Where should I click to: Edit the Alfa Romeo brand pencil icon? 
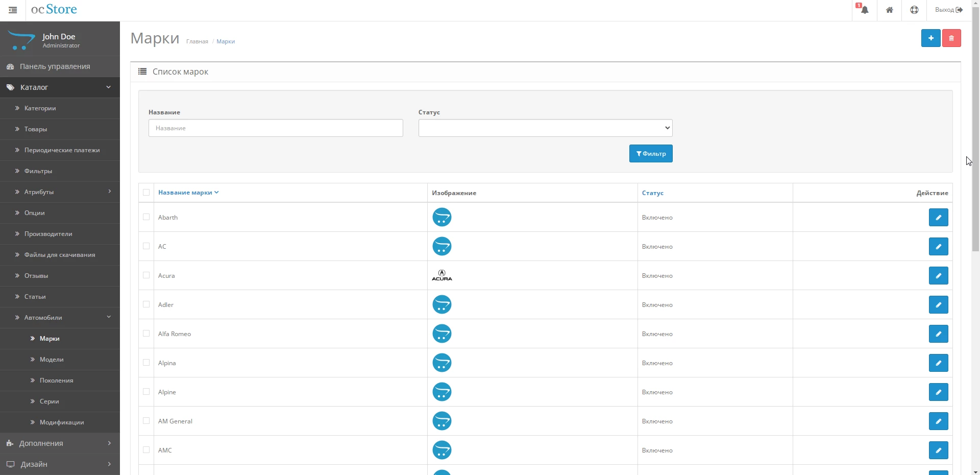pos(938,334)
